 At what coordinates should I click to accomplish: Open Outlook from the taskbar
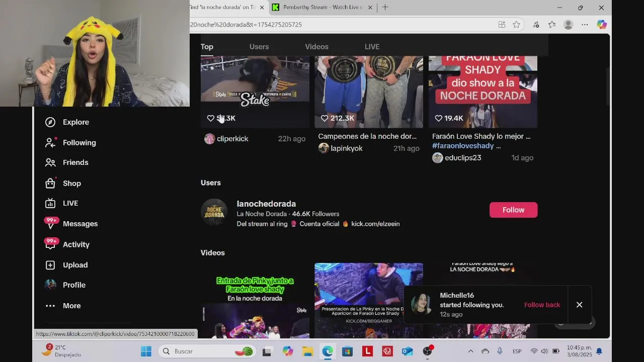(407, 351)
